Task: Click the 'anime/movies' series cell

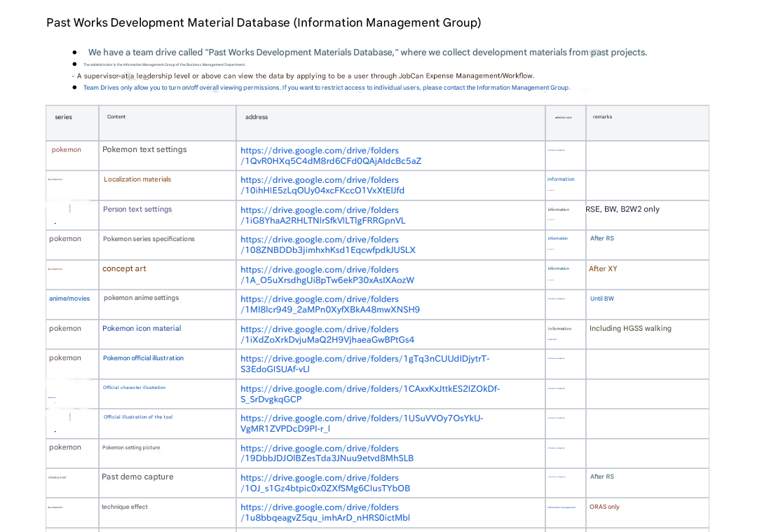Action: coord(69,299)
